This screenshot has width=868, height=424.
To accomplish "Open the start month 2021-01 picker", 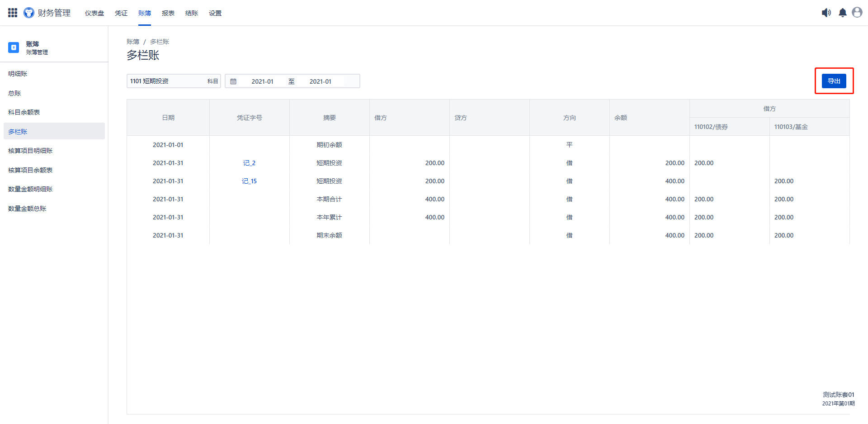I will click(x=262, y=81).
